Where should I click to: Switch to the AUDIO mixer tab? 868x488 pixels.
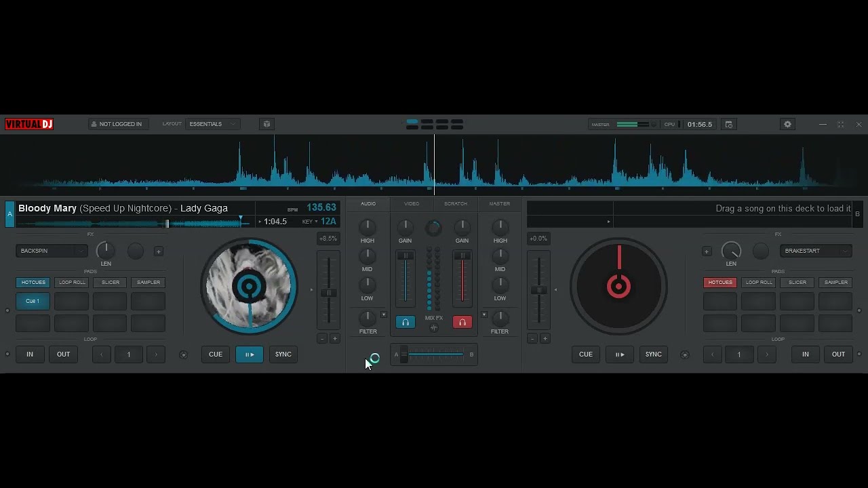pyautogui.click(x=368, y=203)
